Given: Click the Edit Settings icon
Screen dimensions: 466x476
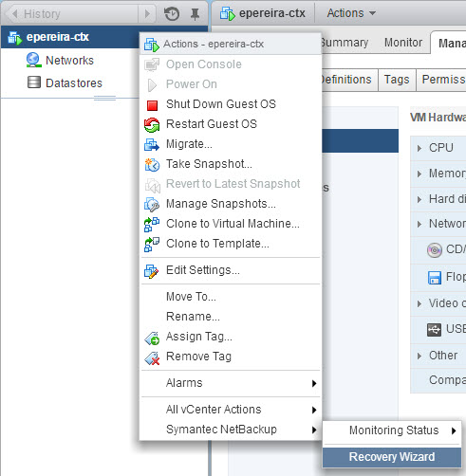Looking at the screenshot, I should tap(152, 271).
